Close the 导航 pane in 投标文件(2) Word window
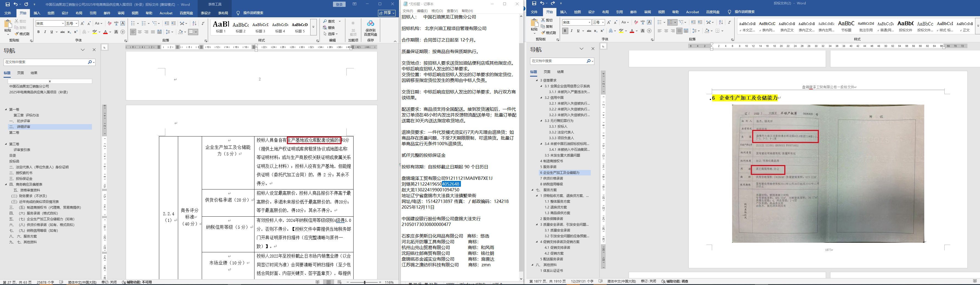Screen dimensions: 980x285 pyautogui.click(x=593, y=49)
